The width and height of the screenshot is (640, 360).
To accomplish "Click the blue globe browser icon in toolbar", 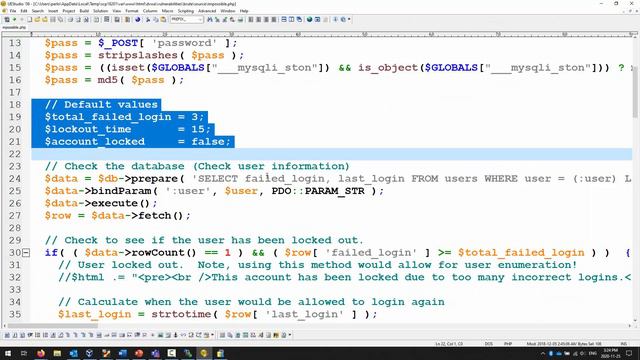I will 138,19.
